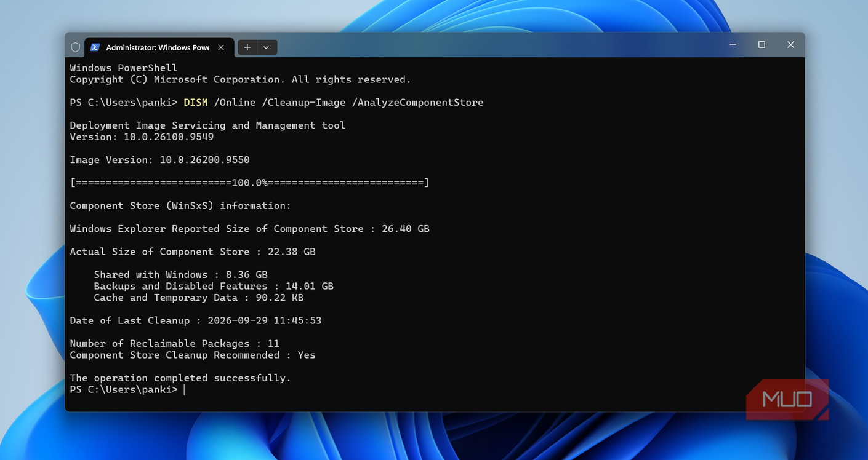The width and height of the screenshot is (868, 460).
Task: Select the Administrator: Windows PowerShell tab title
Action: (158, 47)
